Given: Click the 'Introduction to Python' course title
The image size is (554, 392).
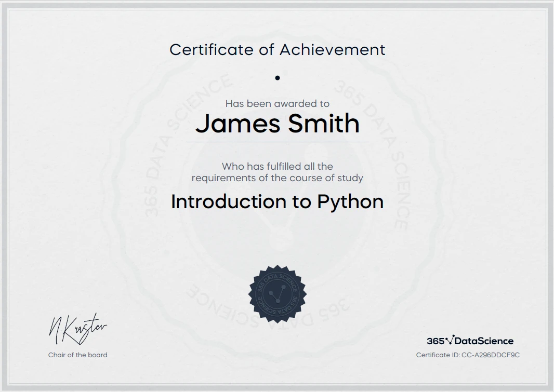Looking at the screenshot, I should coord(277,201).
